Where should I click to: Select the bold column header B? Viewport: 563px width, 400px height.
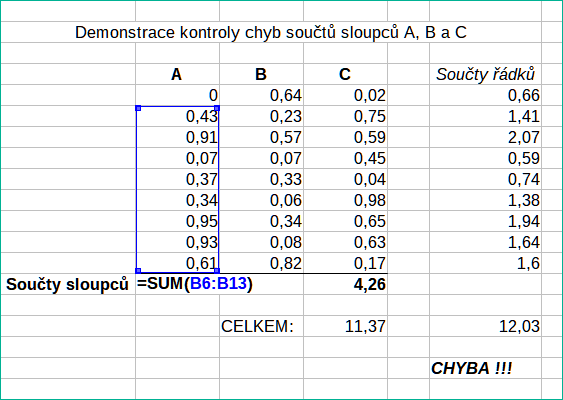pyautogui.click(x=261, y=74)
